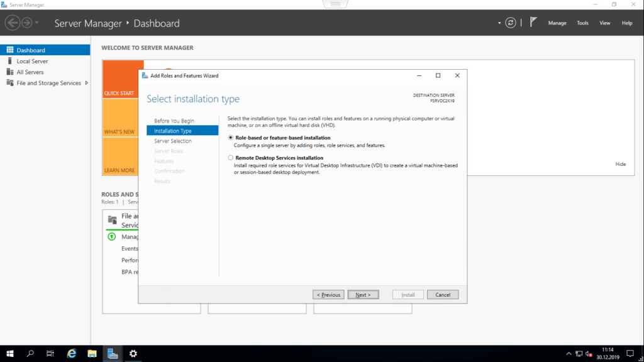
Task: Click the refresh icon in Server Manager header
Action: [x=511, y=23]
